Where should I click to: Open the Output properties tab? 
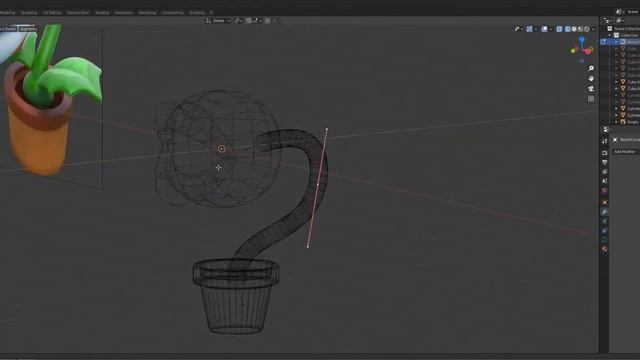pos(604,162)
